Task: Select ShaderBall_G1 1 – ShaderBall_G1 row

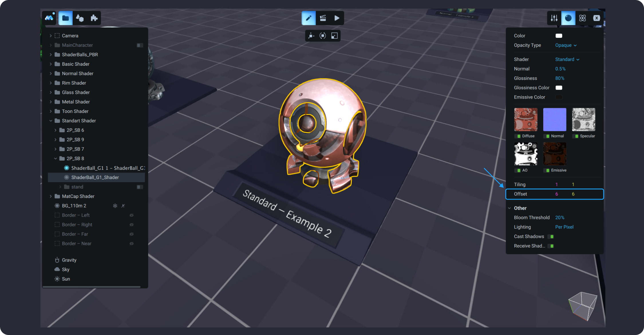Action: click(96, 168)
